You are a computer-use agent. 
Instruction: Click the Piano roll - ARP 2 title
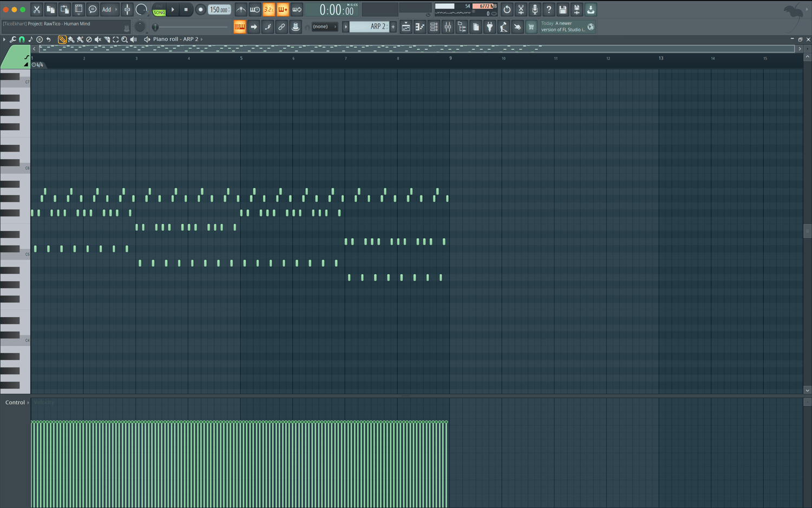175,39
